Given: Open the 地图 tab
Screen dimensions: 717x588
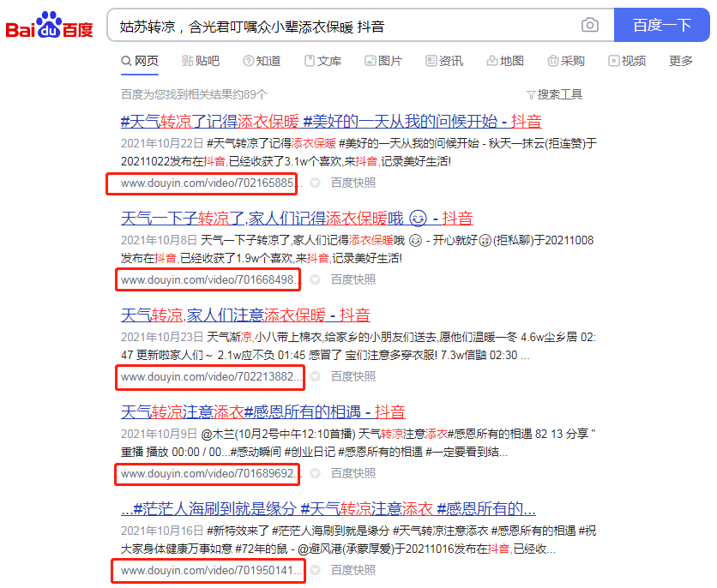Looking at the screenshot, I should click(505, 61).
